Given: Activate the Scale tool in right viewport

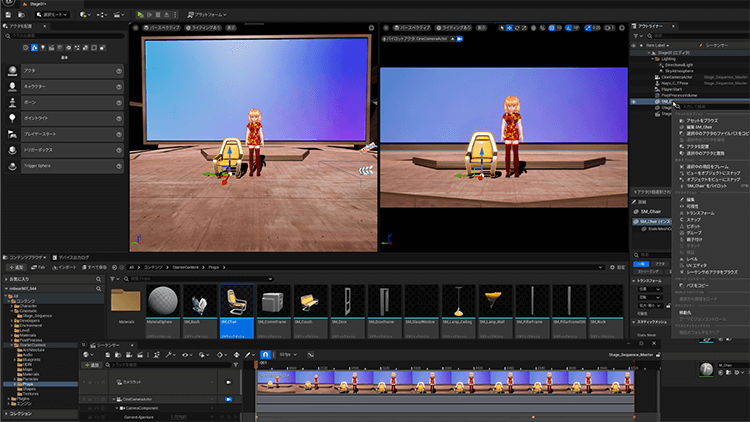Looking at the screenshot, I should (x=524, y=28).
